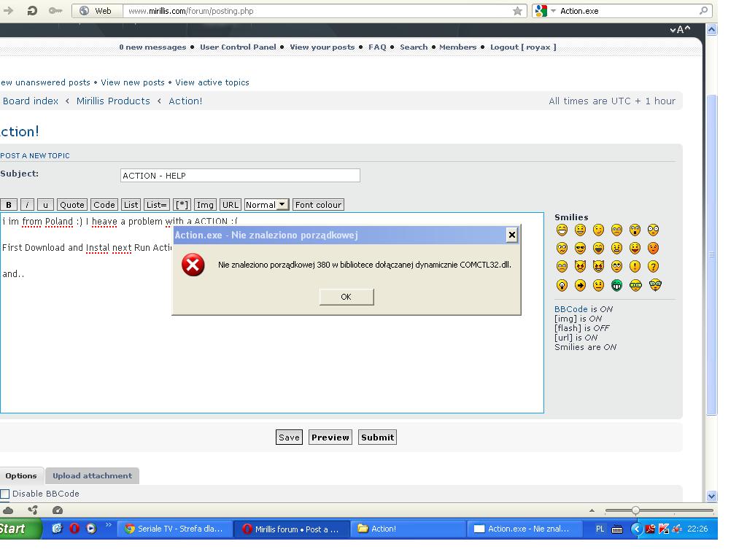Insert Quote BBCode tag
The height and width of the screenshot is (560, 747).
72,205
